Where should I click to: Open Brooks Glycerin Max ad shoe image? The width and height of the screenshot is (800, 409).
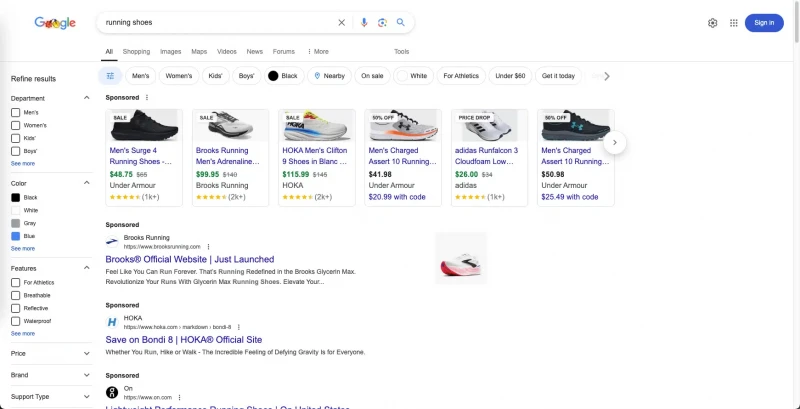[461, 258]
